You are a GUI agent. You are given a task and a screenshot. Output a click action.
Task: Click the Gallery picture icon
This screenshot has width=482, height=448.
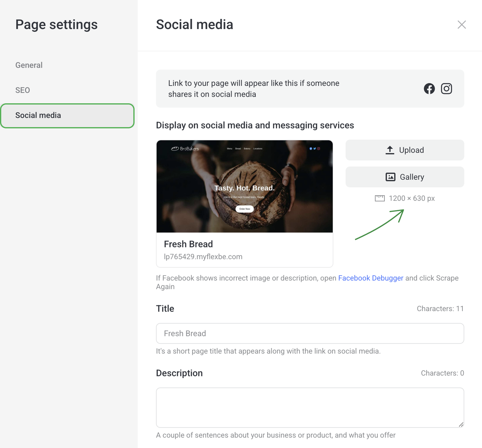point(390,177)
